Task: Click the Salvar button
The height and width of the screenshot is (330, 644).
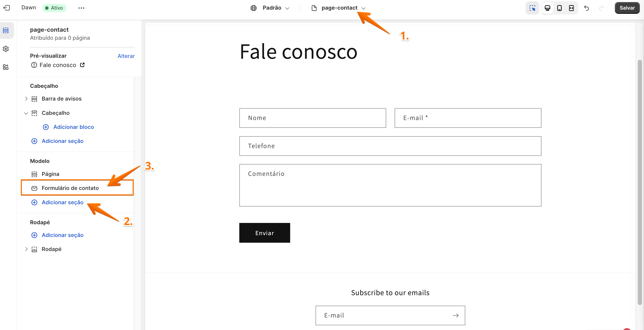Action: point(627,8)
